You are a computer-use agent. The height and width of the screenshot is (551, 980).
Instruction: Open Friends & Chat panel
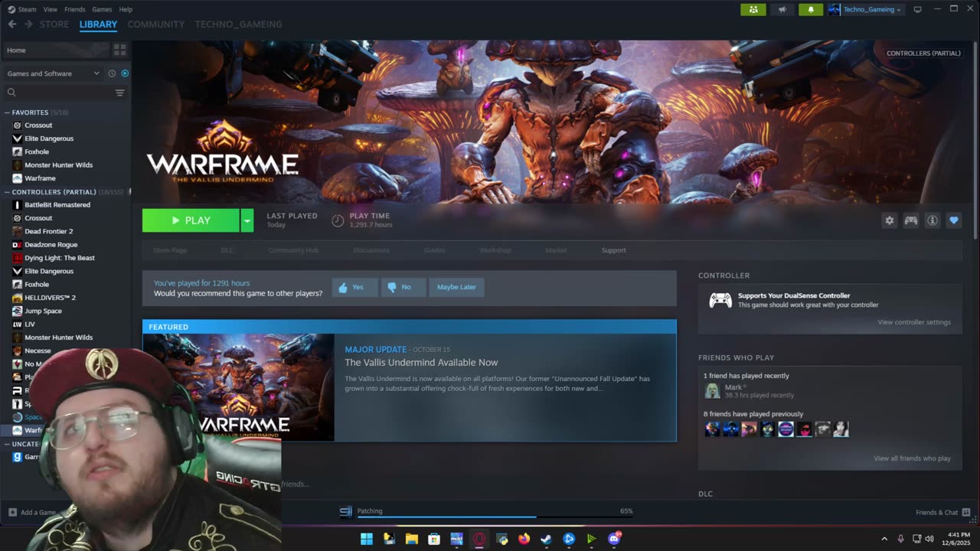942,512
